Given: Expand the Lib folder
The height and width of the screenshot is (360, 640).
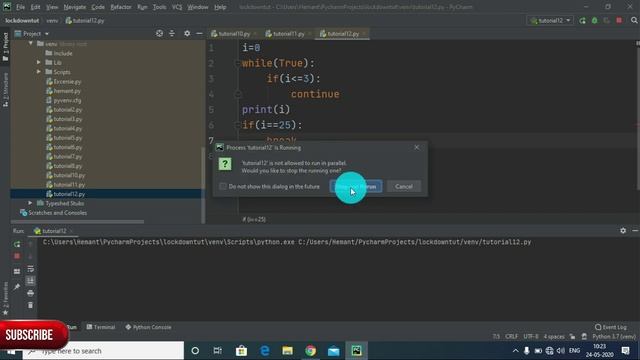Looking at the screenshot, I should (39, 62).
